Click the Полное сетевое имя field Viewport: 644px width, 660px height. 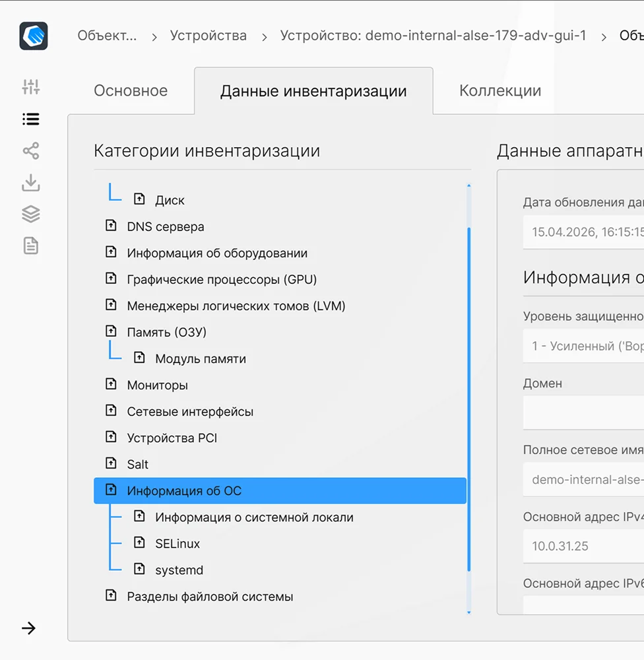click(583, 479)
